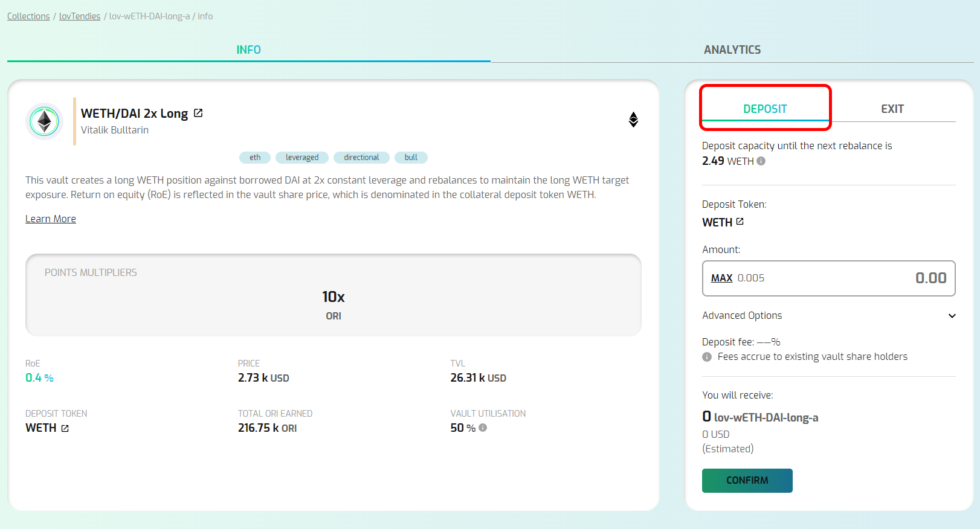This screenshot has width=980, height=529.
Task: Expand the Advanced Options section
Action: pyautogui.click(x=952, y=316)
